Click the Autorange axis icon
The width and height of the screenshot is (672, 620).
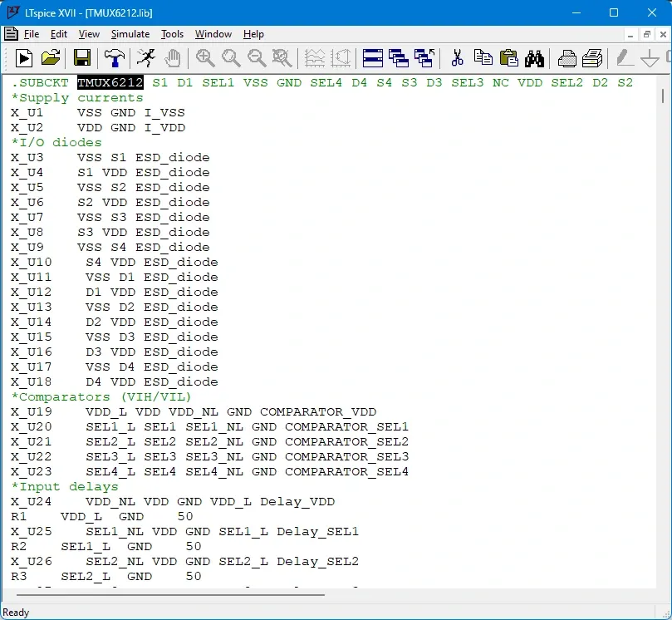tap(341, 58)
